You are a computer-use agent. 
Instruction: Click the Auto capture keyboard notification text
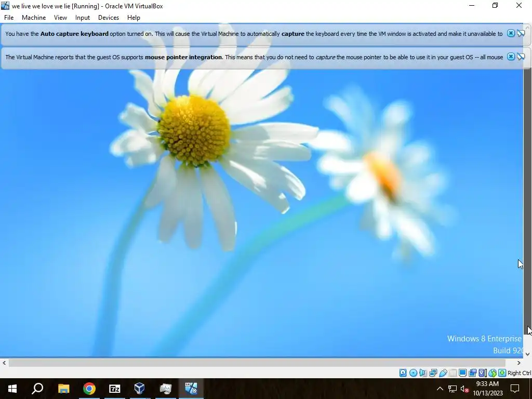pyautogui.click(x=254, y=34)
